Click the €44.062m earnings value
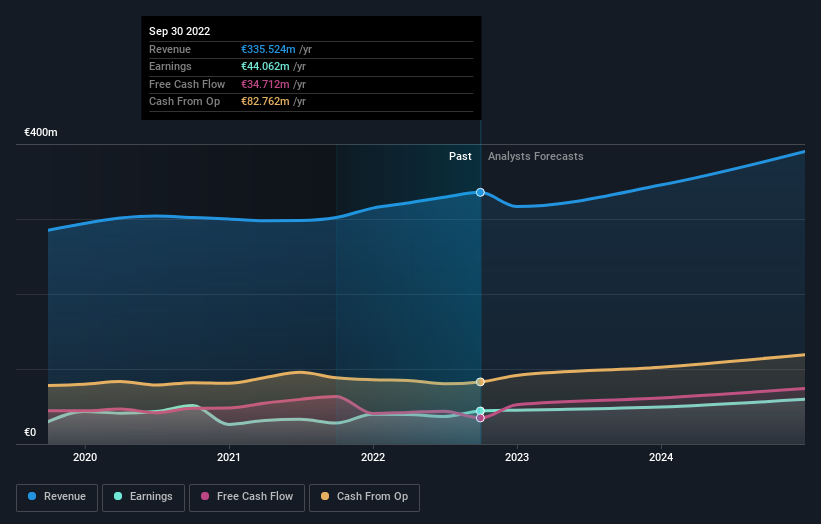Image resolution: width=821 pixels, height=524 pixels. (x=265, y=66)
